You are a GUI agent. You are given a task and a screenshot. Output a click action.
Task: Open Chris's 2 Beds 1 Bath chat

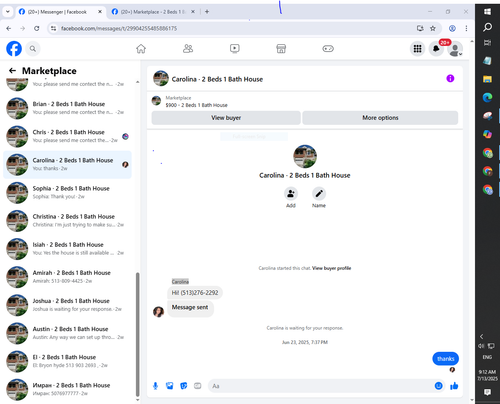[x=67, y=136]
